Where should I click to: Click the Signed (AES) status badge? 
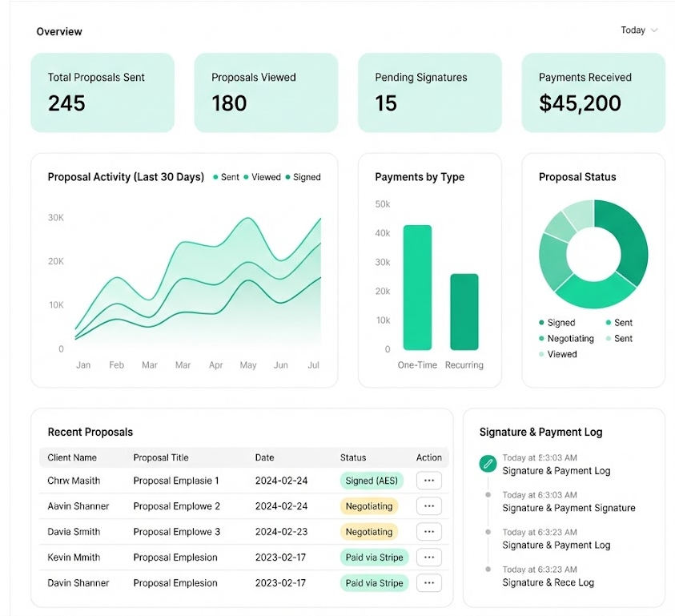point(372,481)
